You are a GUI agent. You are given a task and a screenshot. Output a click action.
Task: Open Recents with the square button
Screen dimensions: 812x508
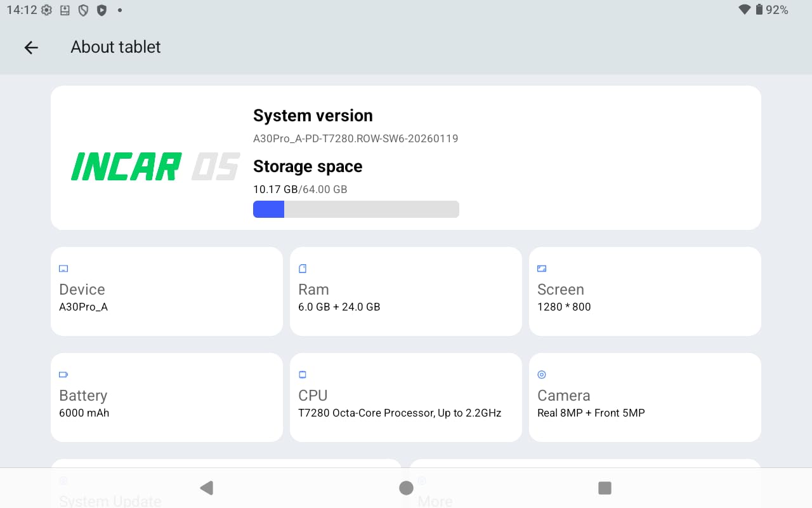click(x=605, y=488)
